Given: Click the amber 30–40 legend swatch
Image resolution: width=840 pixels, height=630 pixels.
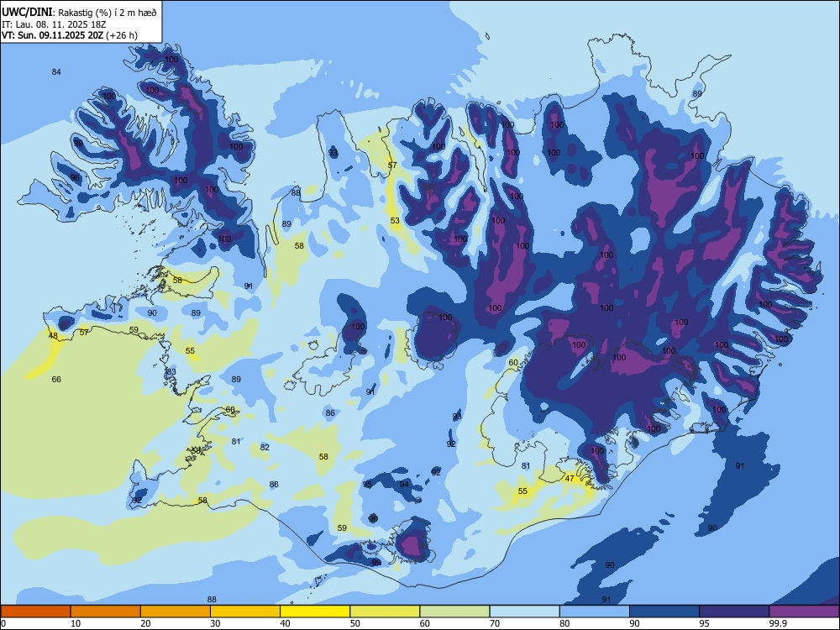Looking at the screenshot, I should pos(245,612).
